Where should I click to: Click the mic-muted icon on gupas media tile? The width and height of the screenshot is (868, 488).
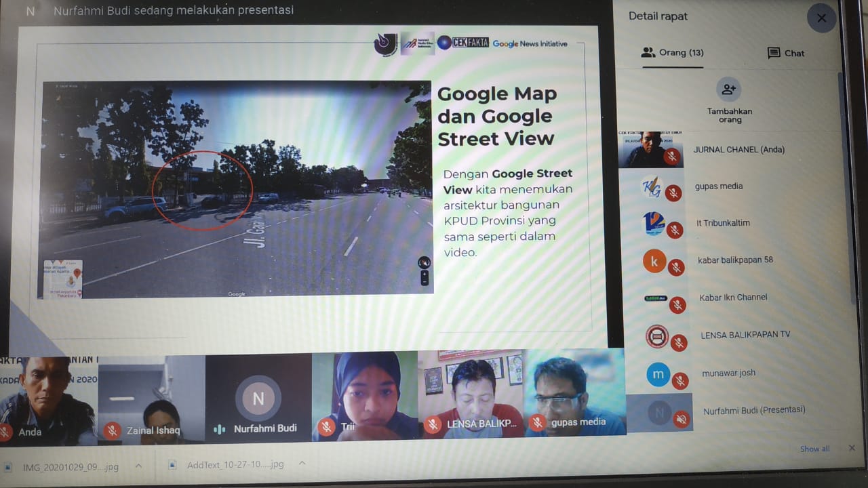click(x=537, y=423)
